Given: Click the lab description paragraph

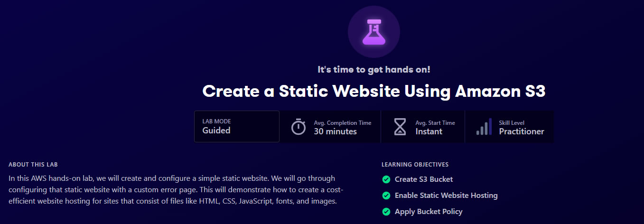Looking at the screenshot, I should pos(176,190).
